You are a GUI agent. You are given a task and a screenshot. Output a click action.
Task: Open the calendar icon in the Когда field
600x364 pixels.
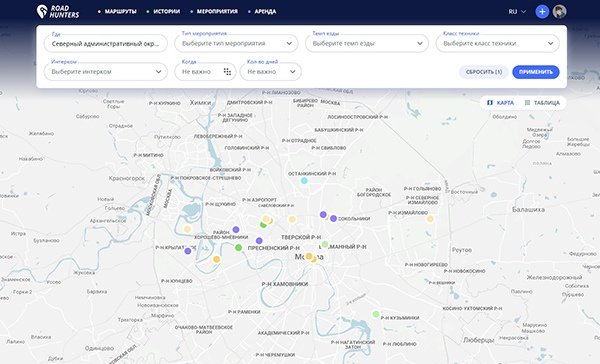click(227, 72)
